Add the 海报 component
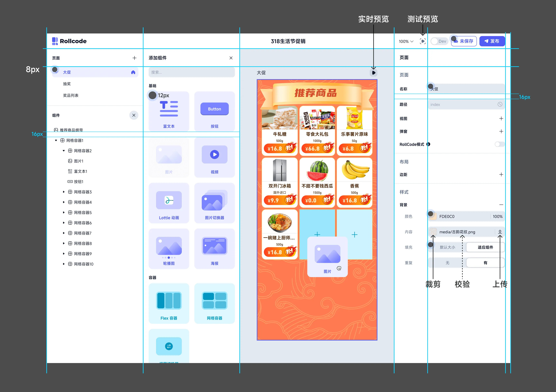 click(214, 249)
